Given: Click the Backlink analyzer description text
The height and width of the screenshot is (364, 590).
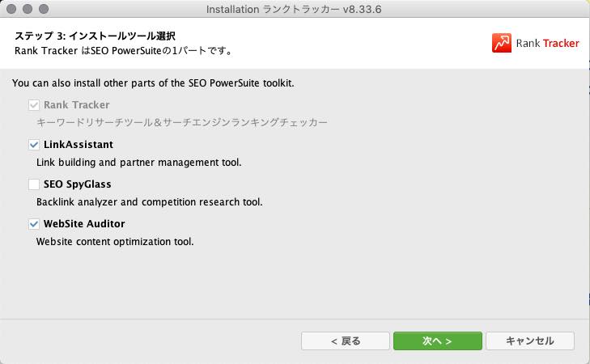Looking at the screenshot, I should 150,202.
